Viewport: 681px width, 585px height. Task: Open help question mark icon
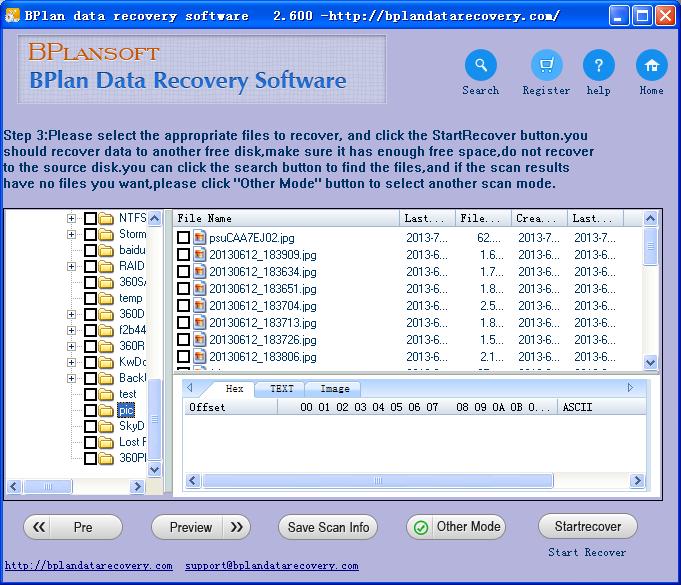click(x=598, y=66)
